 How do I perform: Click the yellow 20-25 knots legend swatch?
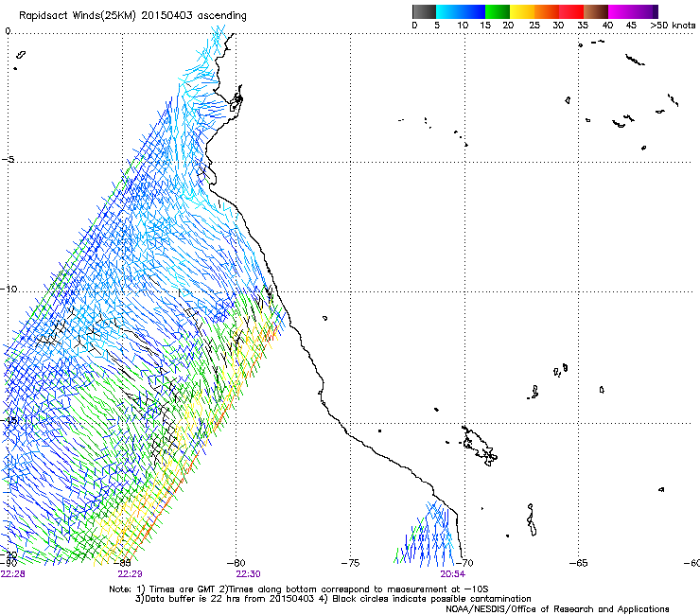(x=522, y=11)
